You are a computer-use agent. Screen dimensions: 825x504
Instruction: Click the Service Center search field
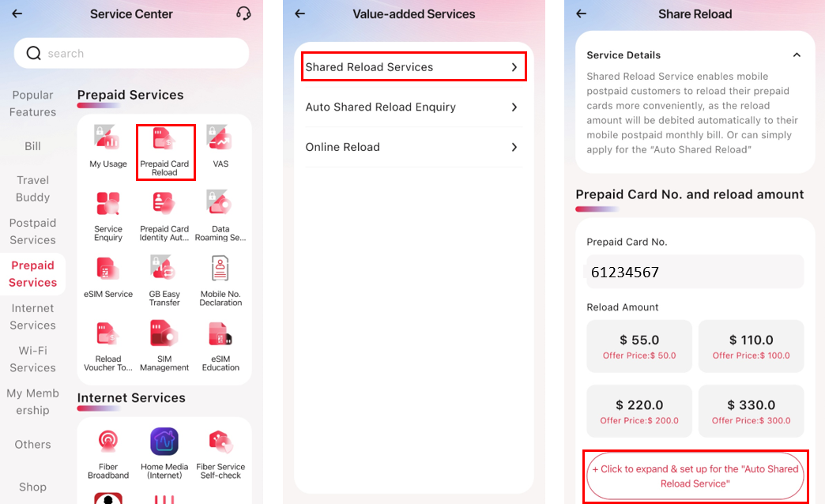(x=131, y=54)
